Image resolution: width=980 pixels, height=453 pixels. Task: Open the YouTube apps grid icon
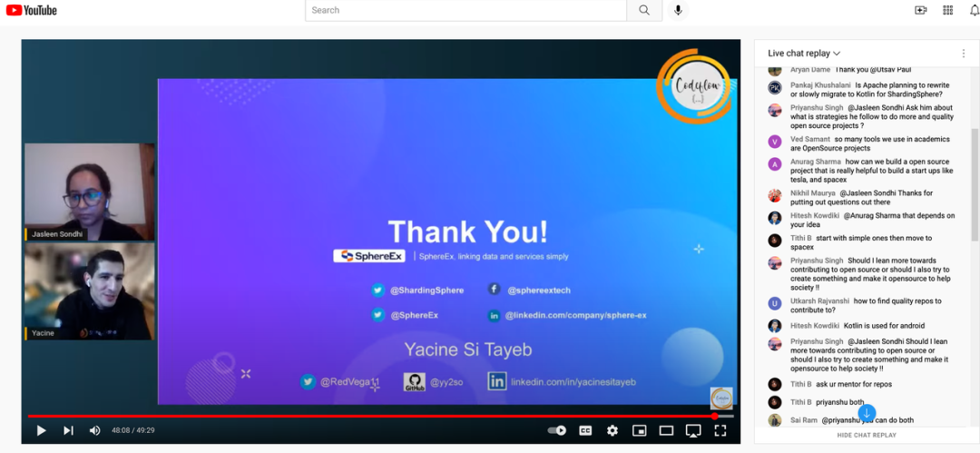tap(947, 10)
